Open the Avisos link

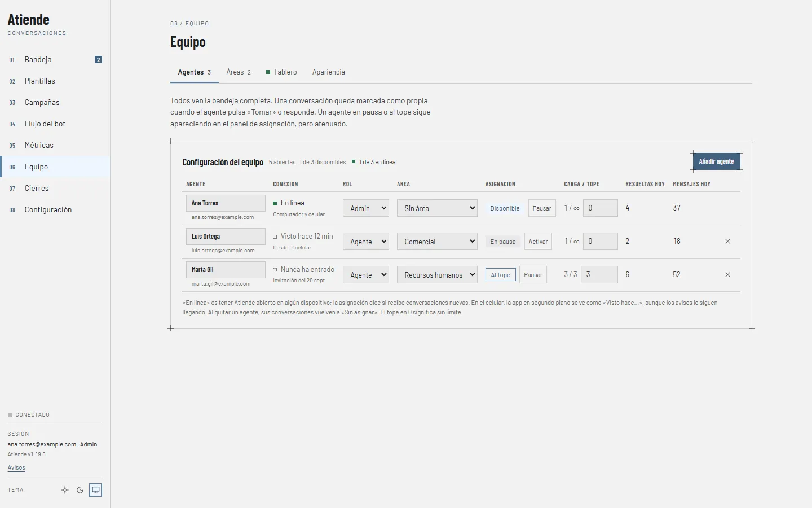click(x=16, y=467)
